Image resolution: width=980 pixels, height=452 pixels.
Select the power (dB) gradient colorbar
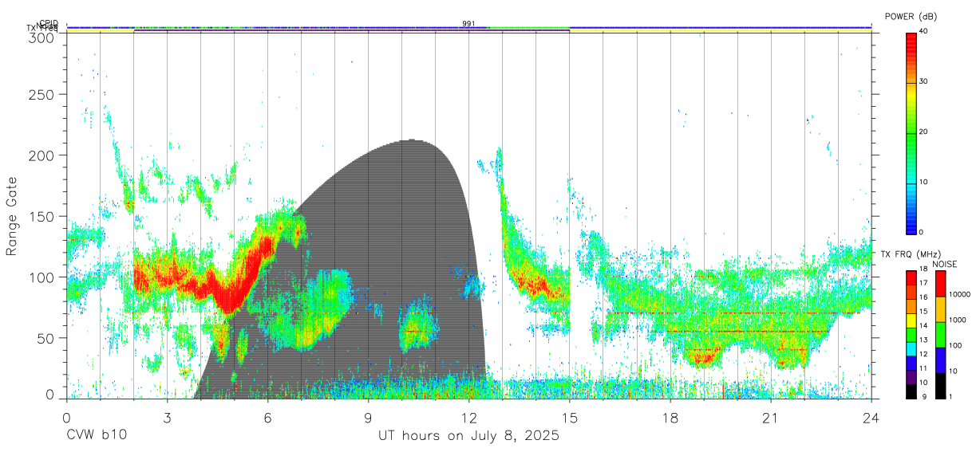(911, 132)
